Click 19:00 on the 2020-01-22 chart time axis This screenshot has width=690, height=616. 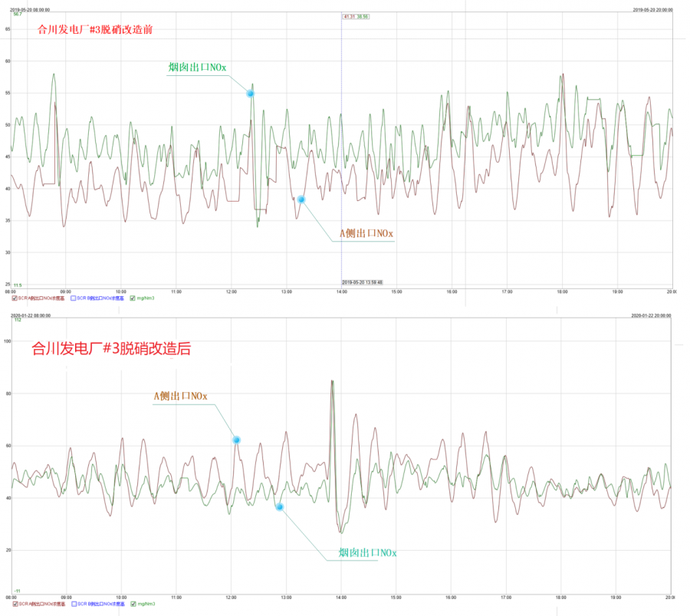616,598
